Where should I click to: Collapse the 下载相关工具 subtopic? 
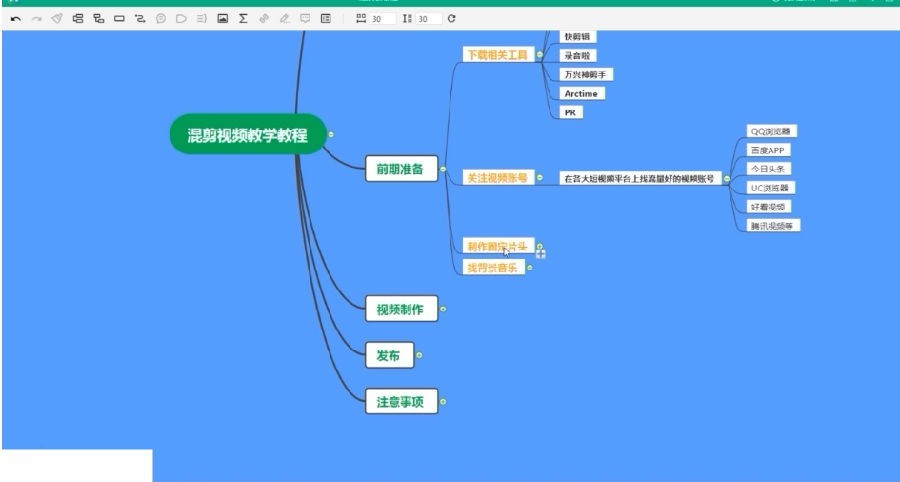(540, 55)
